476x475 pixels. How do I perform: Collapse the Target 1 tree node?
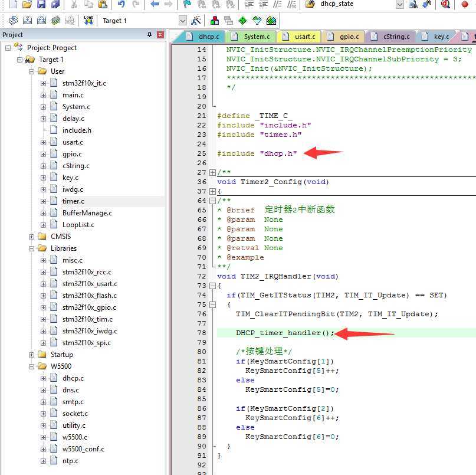[19, 60]
